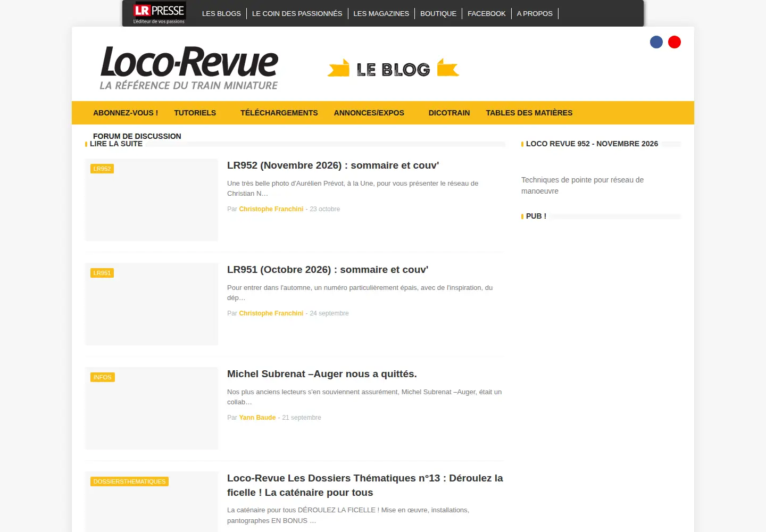Image resolution: width=766 pixels, height=532 pixels.
Task: Open Dossiers Thématiques n°13 article
Action: click(x=365, y=485)
